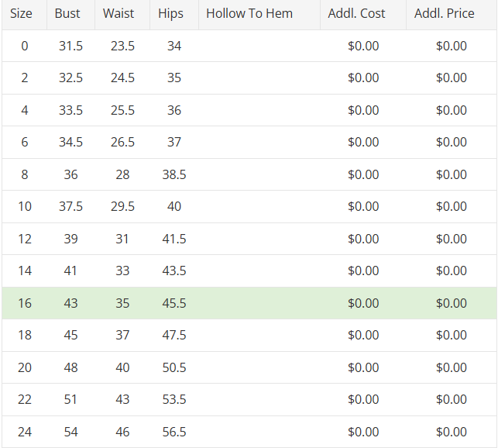Click waist value 29.5 in size 10 row
The height and width of the screenshot is (448, 498).
(122, 206)
